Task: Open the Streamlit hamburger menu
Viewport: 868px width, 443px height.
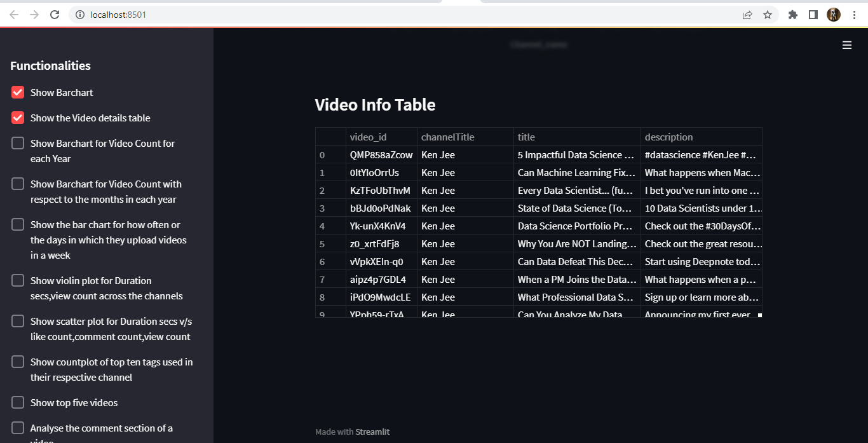Action: pos(846,44)
